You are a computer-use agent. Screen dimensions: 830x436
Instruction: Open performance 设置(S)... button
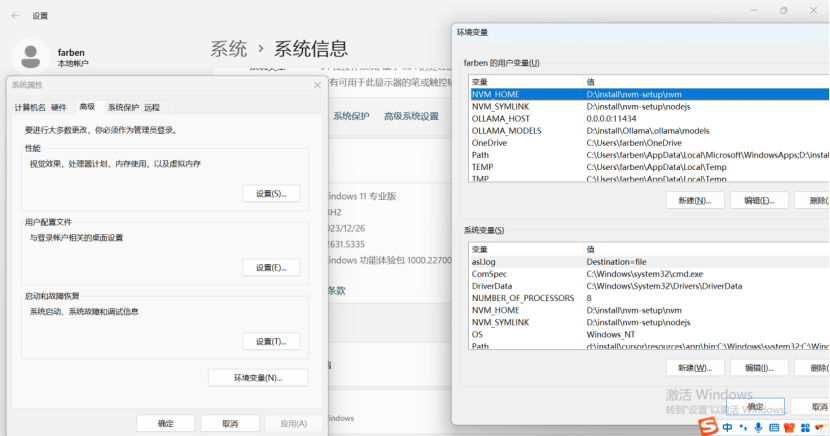point(271,194)
